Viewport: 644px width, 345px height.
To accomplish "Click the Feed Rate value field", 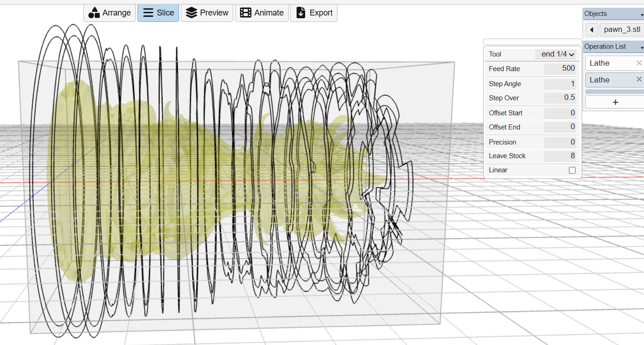I will [x=560, y=69].
